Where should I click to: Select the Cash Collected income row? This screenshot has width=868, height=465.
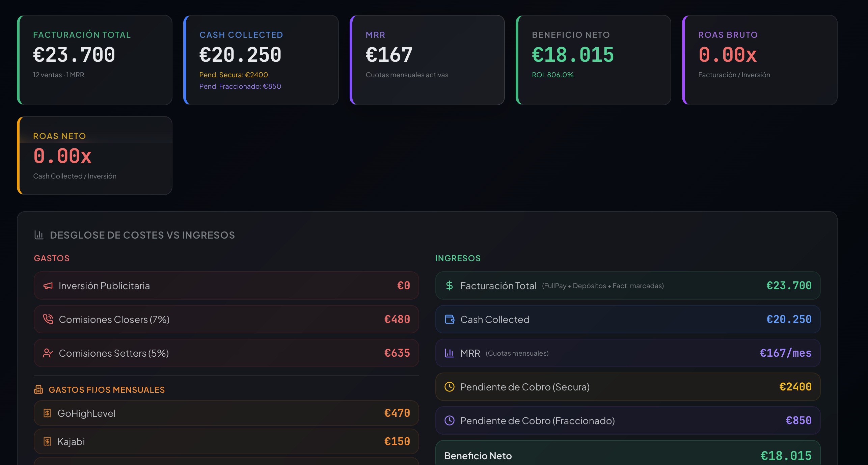click(628, 319)
